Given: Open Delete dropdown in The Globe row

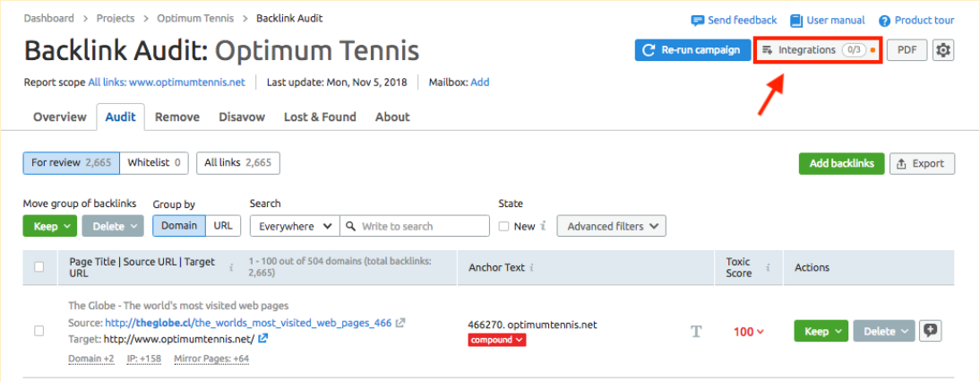Looking at the screenshot, I should pos(884,332).
